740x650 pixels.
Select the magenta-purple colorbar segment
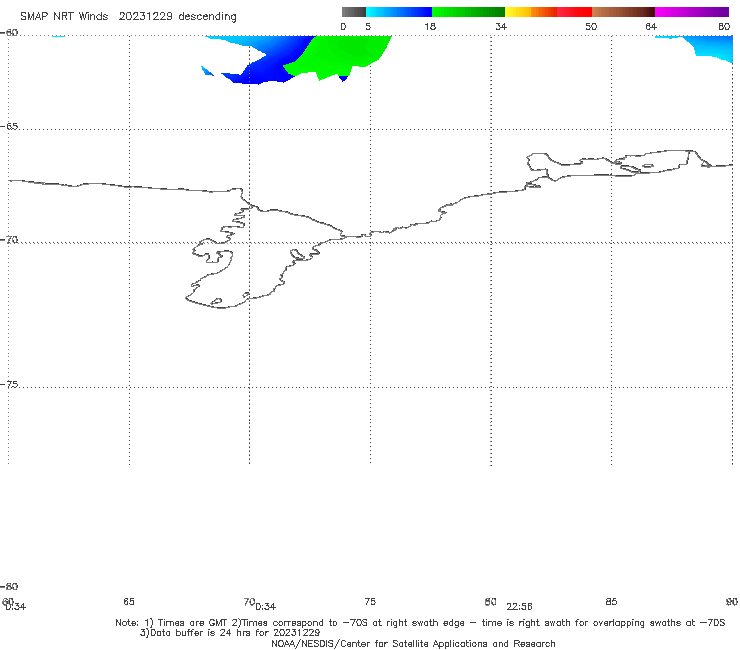click(x=692, y=12)
